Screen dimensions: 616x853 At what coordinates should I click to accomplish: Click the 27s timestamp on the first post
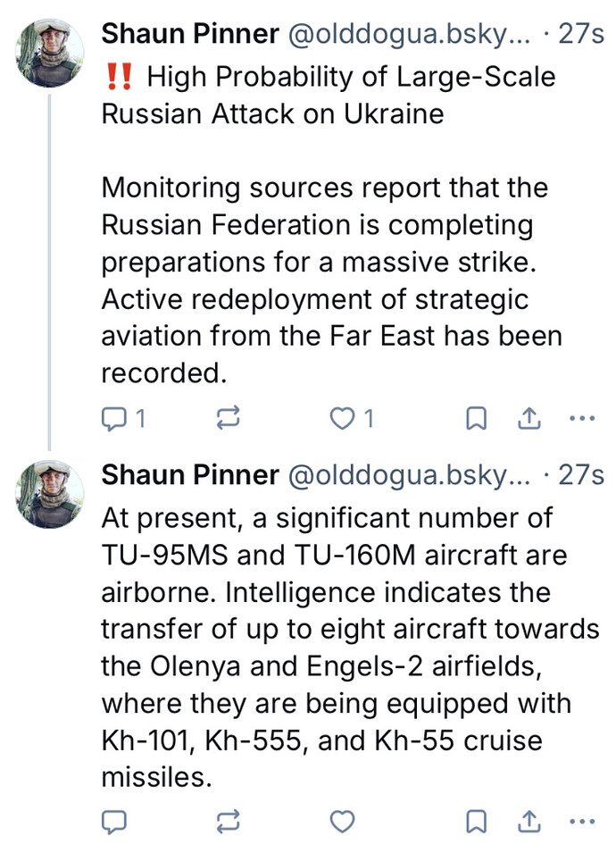click(581, 35)
